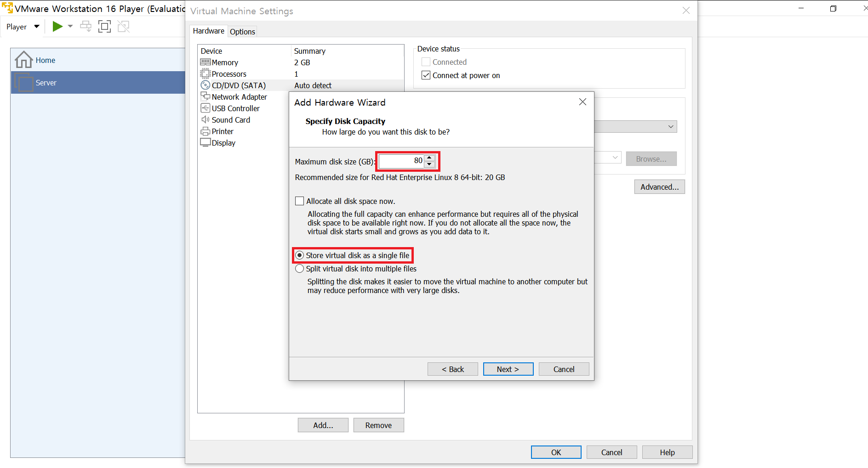Screen dimensions: 868x468
Task: Select the Server virtual machine entry
Action: (98, 83)
